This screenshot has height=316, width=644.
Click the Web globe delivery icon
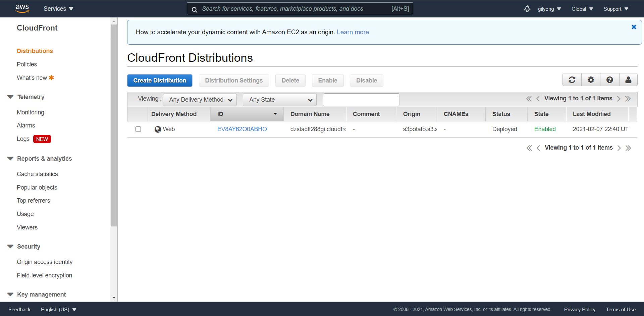point(158,129)
